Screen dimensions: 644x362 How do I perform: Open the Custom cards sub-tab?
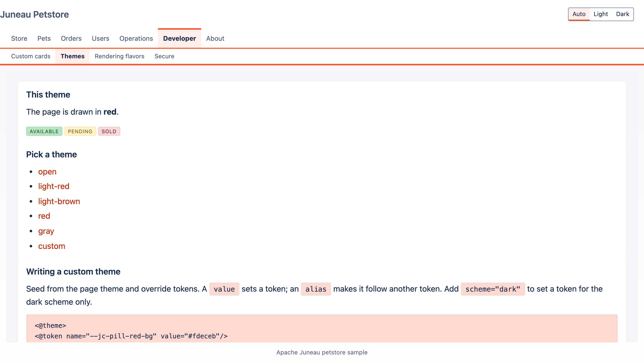pyautogui.click(x=31, y=56)
